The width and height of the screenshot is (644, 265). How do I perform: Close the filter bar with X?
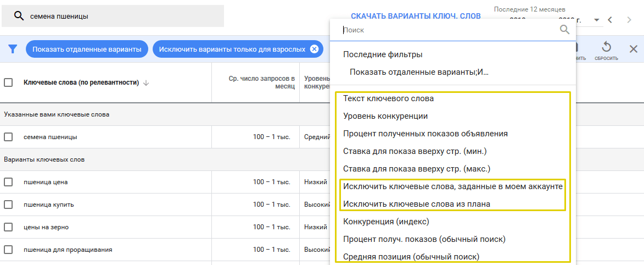[x=633, y=49]
